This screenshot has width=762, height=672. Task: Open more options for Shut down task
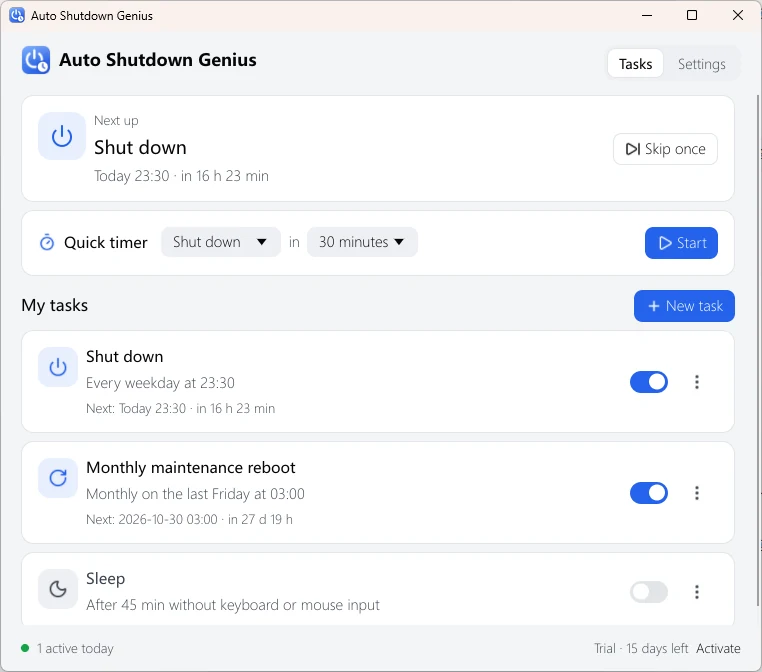pyautogui.click(x=696, y=382)
